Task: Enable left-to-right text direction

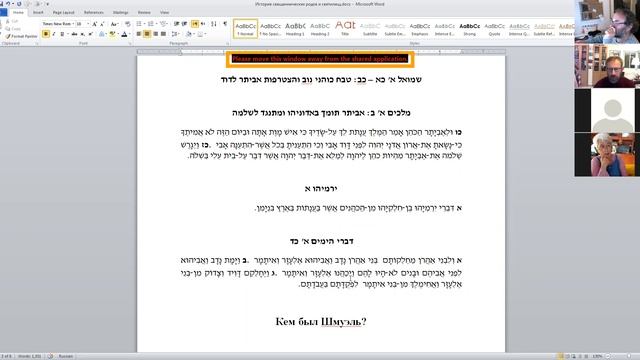Action: click(195, 24)
